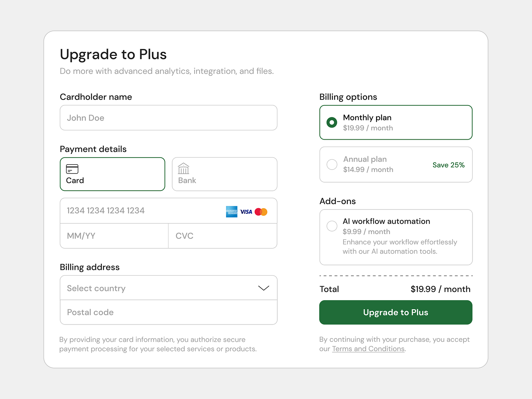Click the Visa logo
The image size is (532, 399).
pyautogui.click(x=246, y=211)
